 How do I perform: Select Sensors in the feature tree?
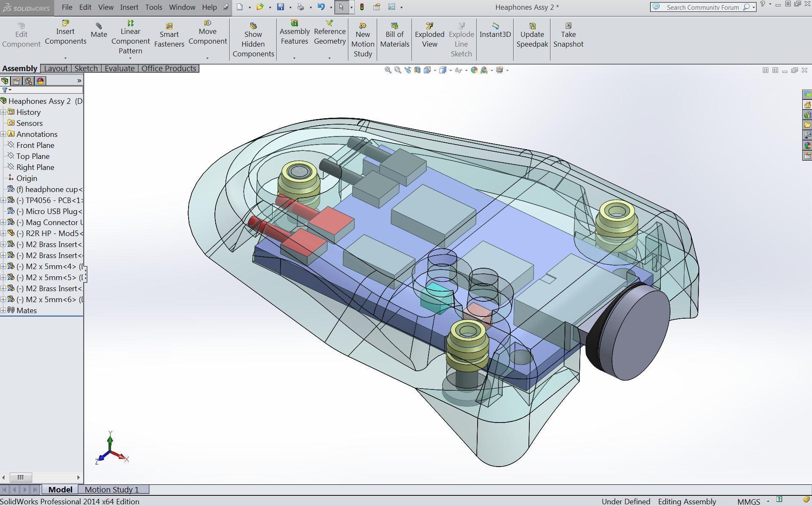click(29, 123)
